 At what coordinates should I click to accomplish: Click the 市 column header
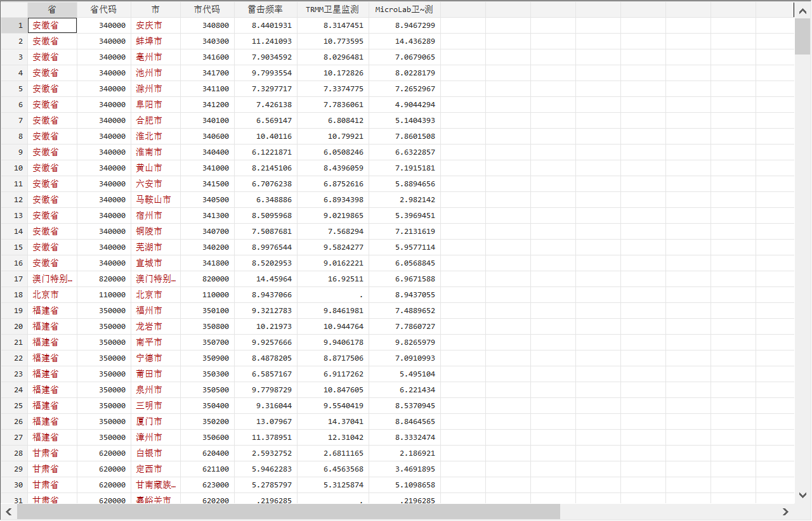point(156,10)
